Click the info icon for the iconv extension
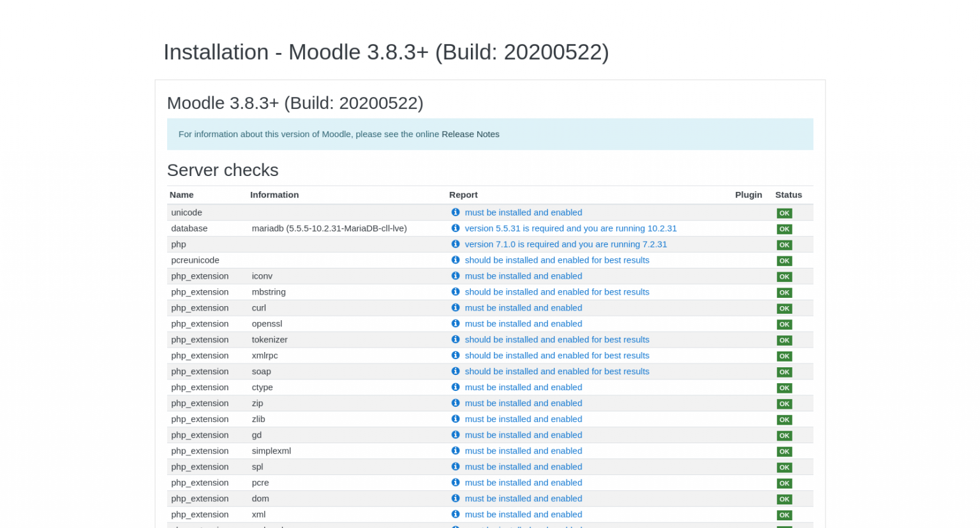The width and height of the screenshot is (980, 528). [456, 276]
